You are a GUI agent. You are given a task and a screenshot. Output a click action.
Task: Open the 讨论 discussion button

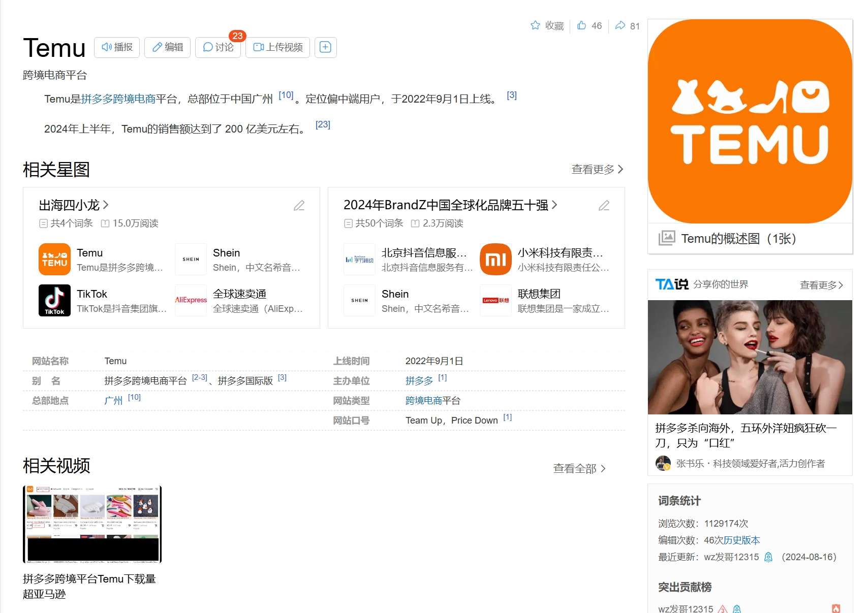[x=218, y=47]
